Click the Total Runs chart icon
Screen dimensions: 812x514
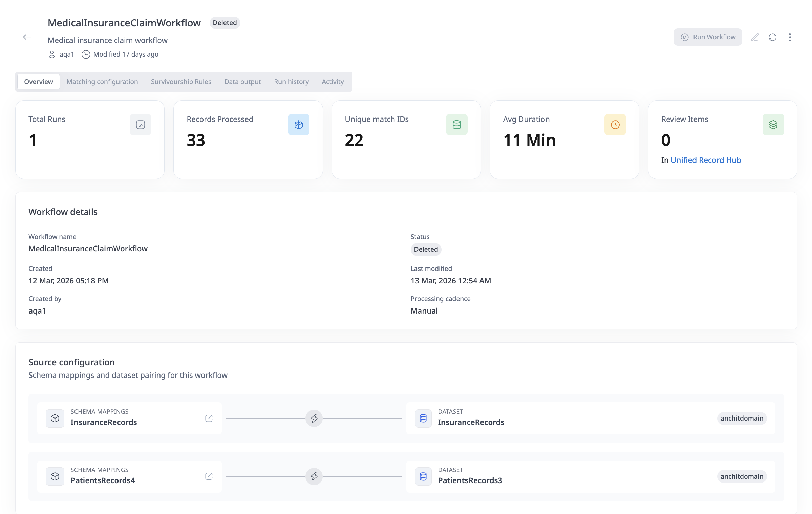tap(140, 124)
